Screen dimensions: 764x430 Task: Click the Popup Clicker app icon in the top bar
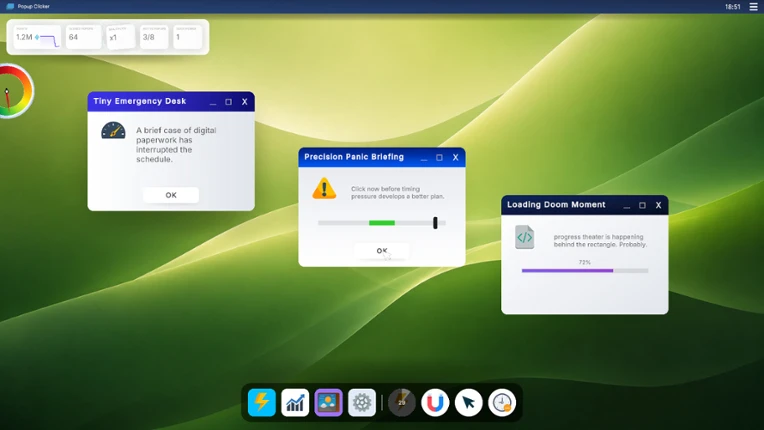pyautogui.click(x=10, y=6)
